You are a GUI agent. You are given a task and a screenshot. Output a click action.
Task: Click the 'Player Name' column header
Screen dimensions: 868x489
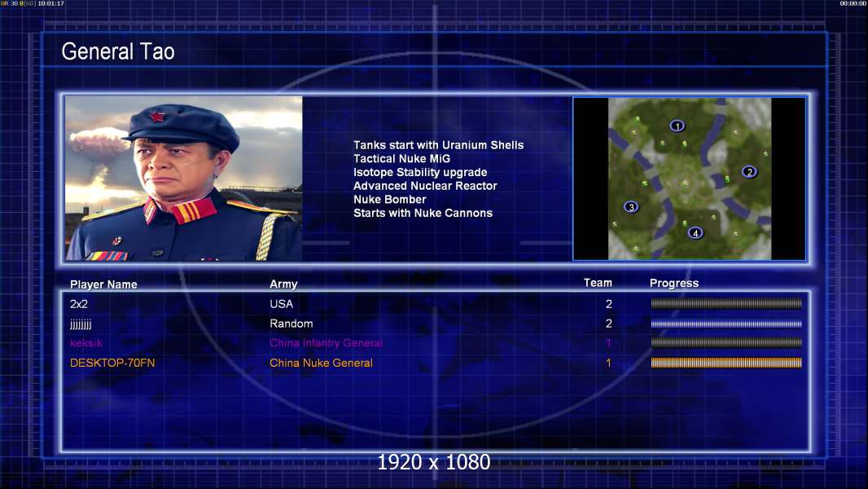click(x=103, y=284)
